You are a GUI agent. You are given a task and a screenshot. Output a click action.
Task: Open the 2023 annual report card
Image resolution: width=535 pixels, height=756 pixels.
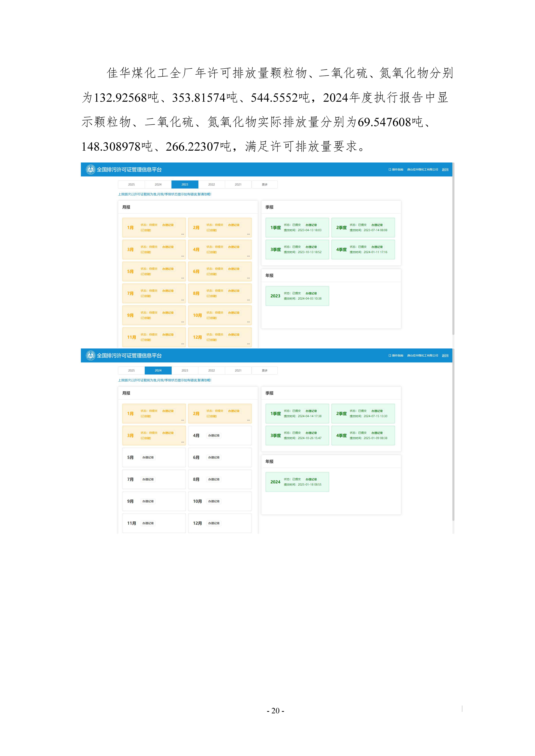click(297, 296)
